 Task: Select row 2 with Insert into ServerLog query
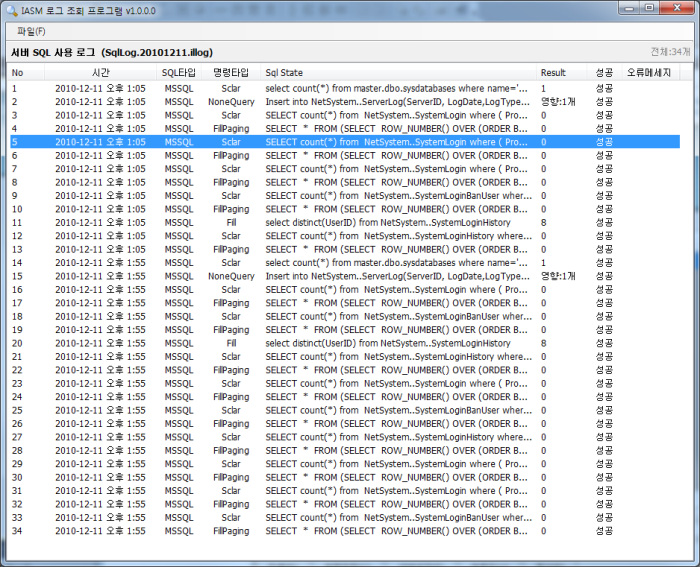click(x=300, y=102)
